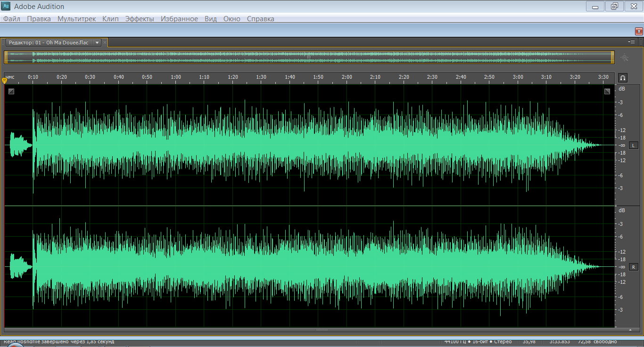Click the fade-out handle on the waveform

(x=607, y=91)
